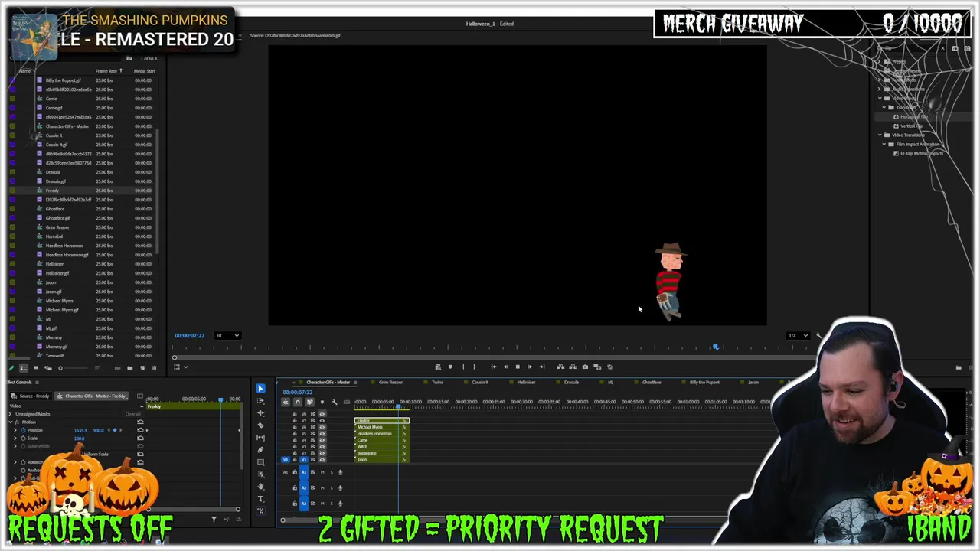Select the Slip tool
Viewport: 980px width, 551px height.
click(260, 437)
